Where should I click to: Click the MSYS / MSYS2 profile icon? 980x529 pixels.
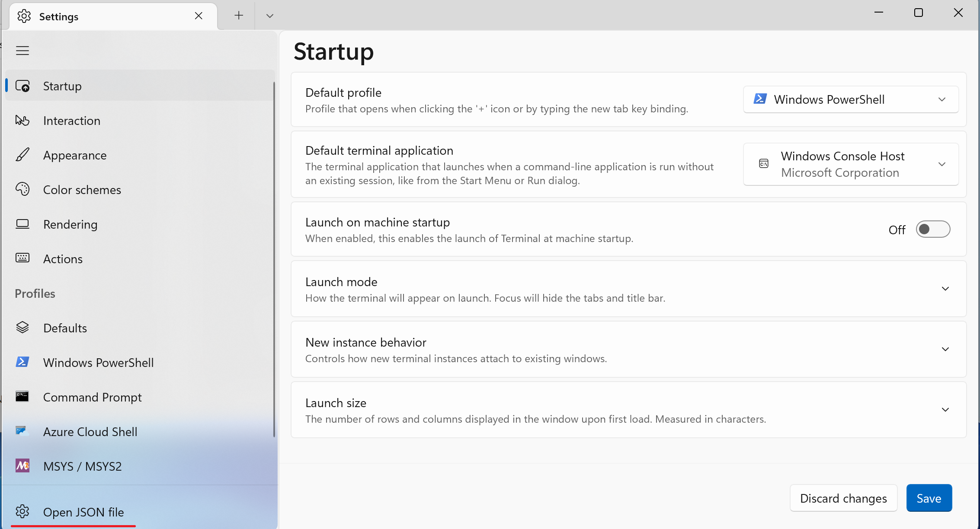coord(22,466)
